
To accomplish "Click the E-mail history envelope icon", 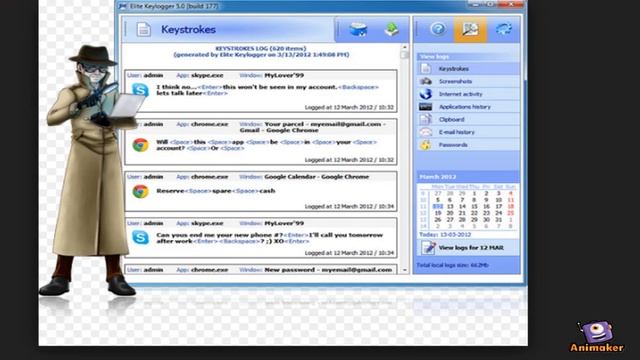I will (x=426, y=132).
